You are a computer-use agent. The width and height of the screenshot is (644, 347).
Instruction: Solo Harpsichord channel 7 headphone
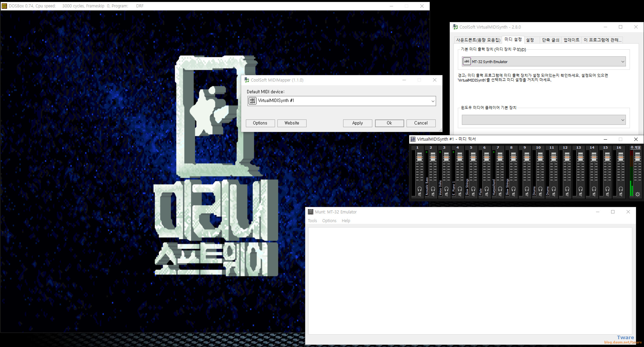click(500, 189)
